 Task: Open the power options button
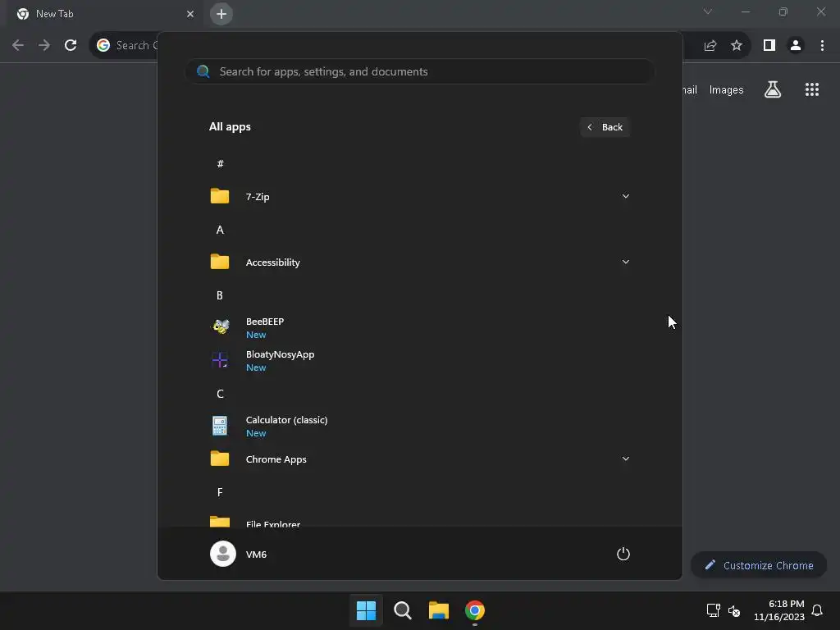coord(623,554)
